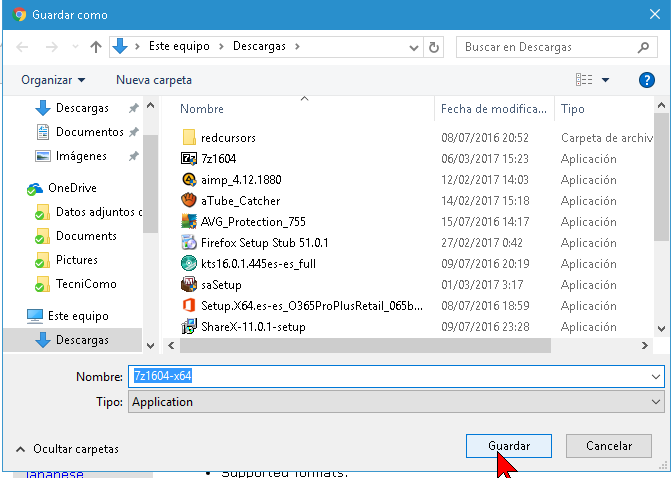
Task: Select the 7z1604 application icon
Action: coord(189,159)
